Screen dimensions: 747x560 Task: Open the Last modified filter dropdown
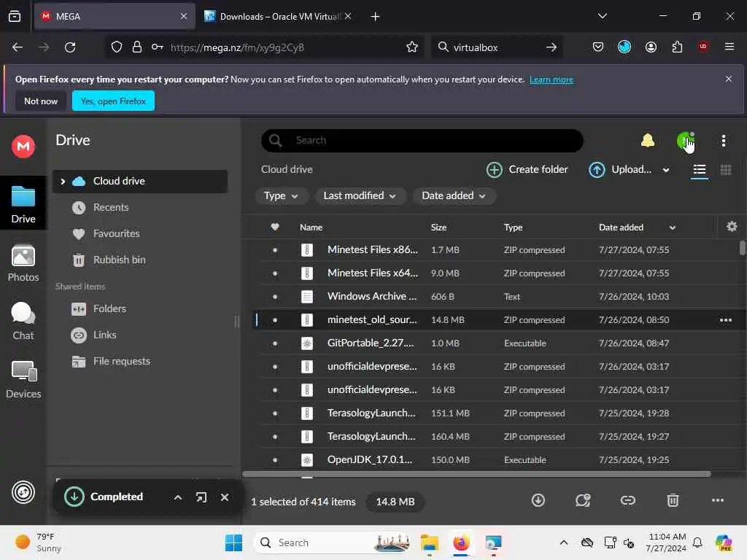(x=360, y=195)
